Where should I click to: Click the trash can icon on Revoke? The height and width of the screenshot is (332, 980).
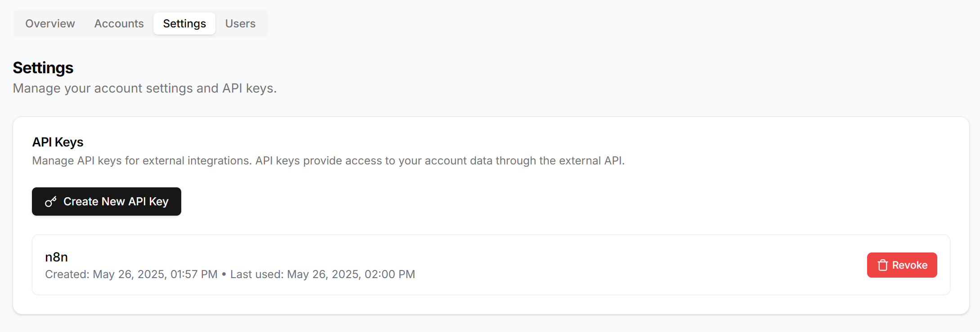tap(882, 265)
